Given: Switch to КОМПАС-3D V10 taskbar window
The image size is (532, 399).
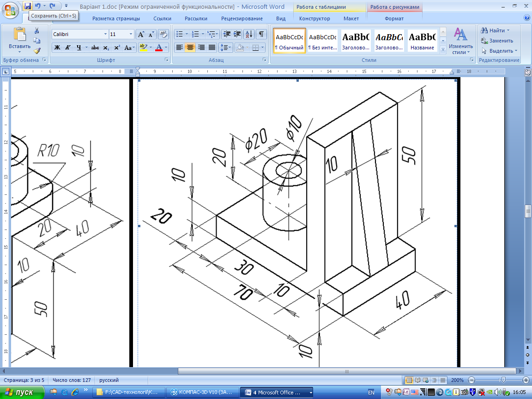Looking at the screenshot, I should (202, 393).
